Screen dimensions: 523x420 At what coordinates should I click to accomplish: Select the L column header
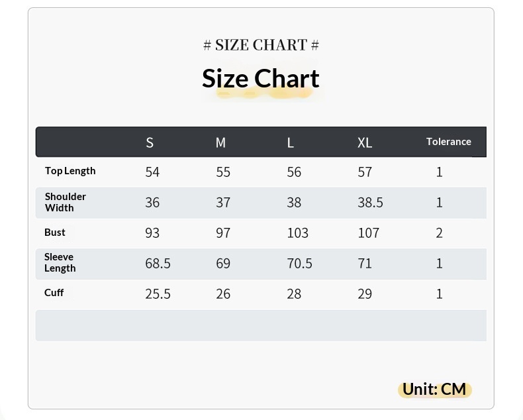tap(291, 142)
